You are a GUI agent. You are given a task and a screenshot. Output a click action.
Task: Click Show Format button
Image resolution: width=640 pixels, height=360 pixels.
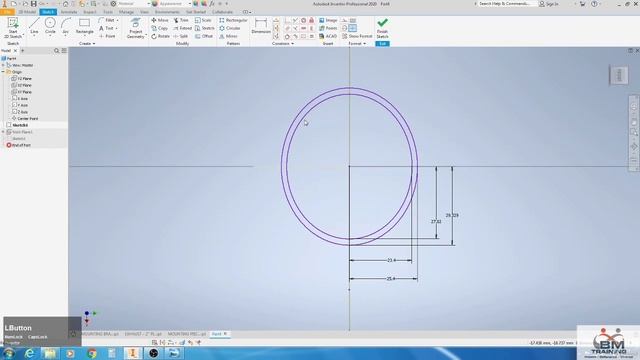click(357, 36)
